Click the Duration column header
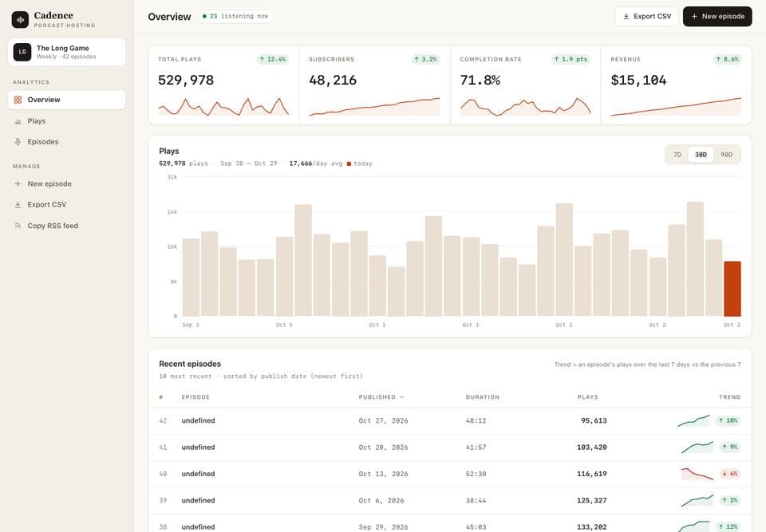Image resolution: width=766 pixels, height=532 pixels. 483,397
